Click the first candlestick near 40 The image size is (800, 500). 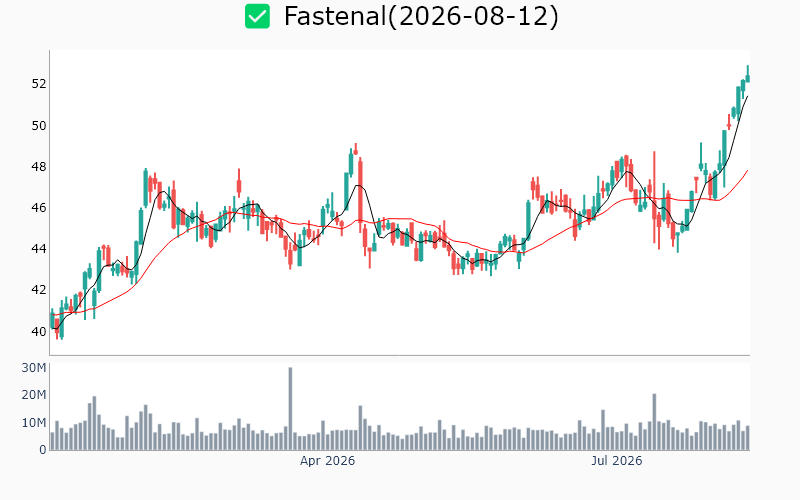click(x=52, y=319)
